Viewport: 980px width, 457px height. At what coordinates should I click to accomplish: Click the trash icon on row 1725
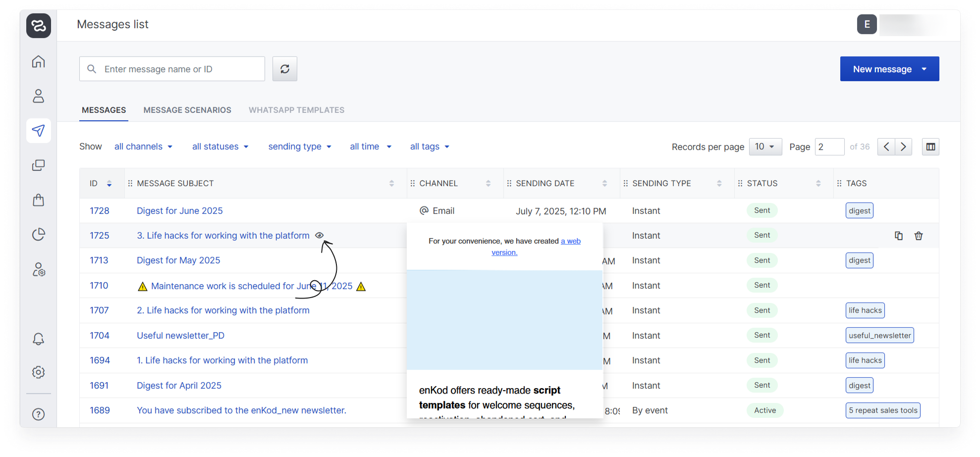tap(918, 236)
